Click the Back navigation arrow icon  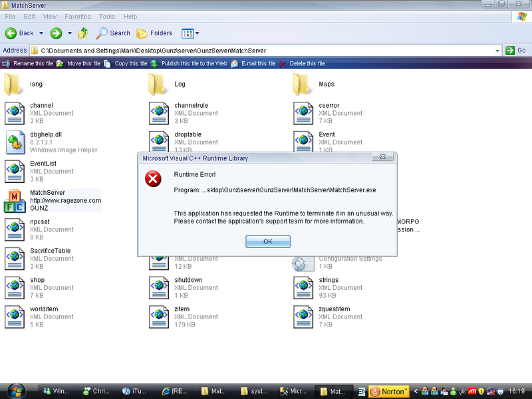click(x=11, y=33)
